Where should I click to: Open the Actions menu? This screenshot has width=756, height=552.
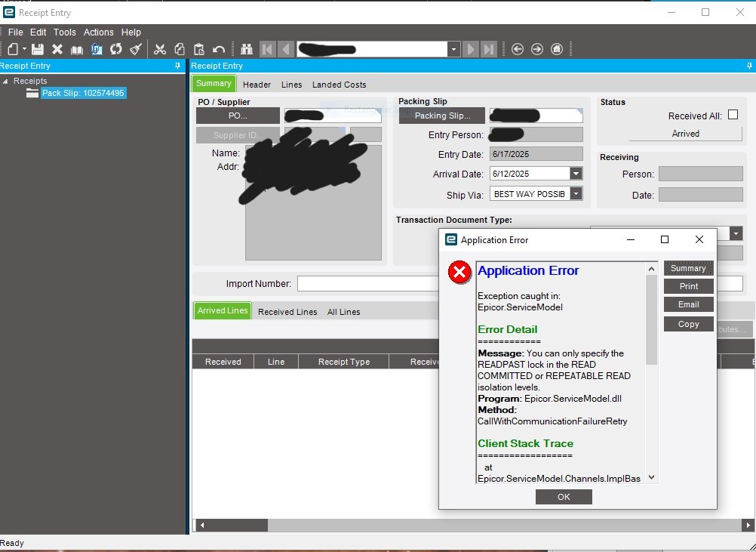point(99,32)
